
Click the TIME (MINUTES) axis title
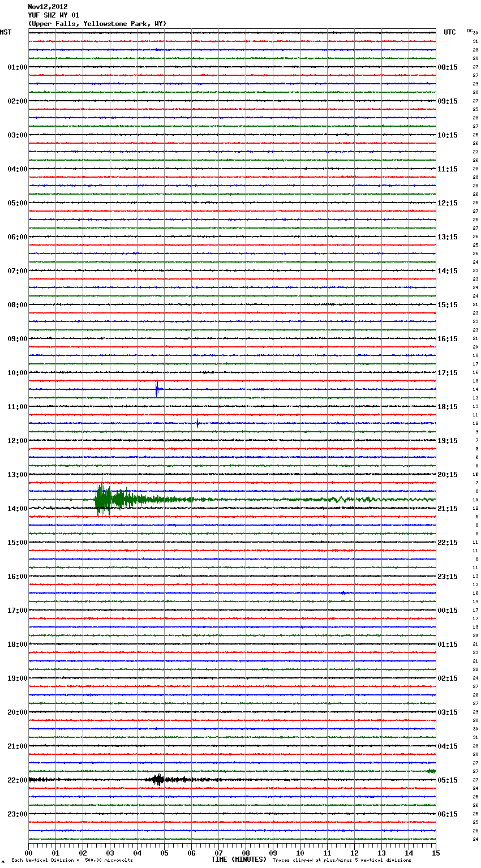click(239, 860)
